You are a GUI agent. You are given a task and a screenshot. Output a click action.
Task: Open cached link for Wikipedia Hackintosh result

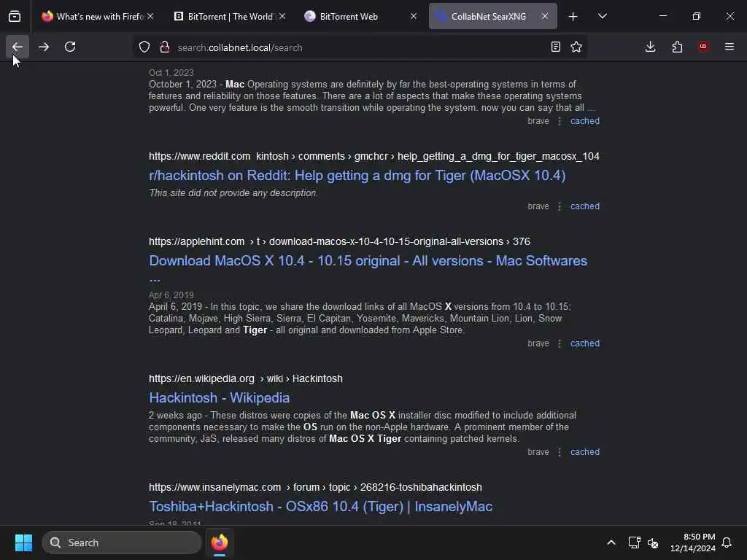tap(585, 452)
